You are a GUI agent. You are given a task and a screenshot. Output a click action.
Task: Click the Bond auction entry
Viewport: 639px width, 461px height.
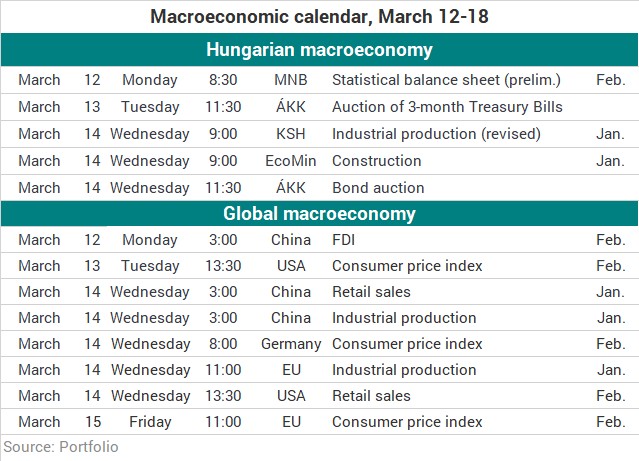(319, 187)
